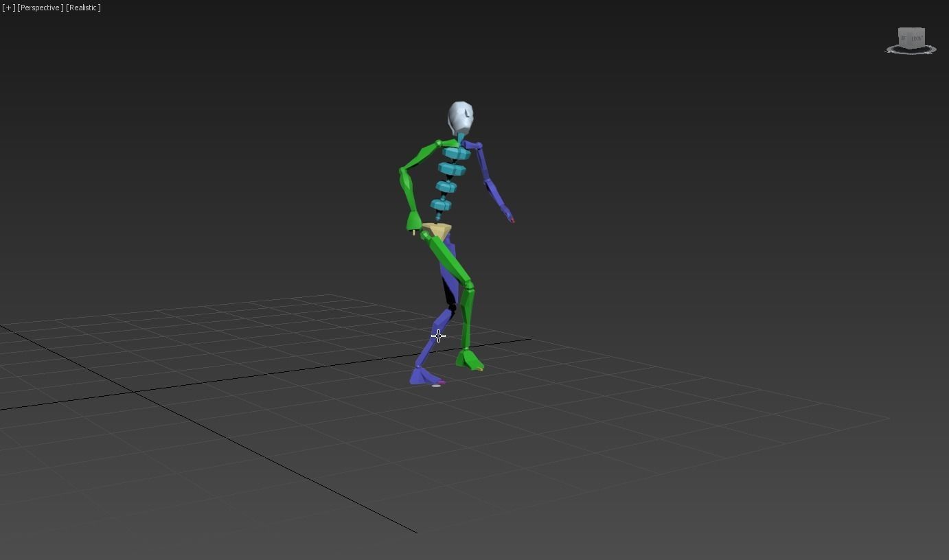
Task: Select the biped's white head
Action: point(460,118)
